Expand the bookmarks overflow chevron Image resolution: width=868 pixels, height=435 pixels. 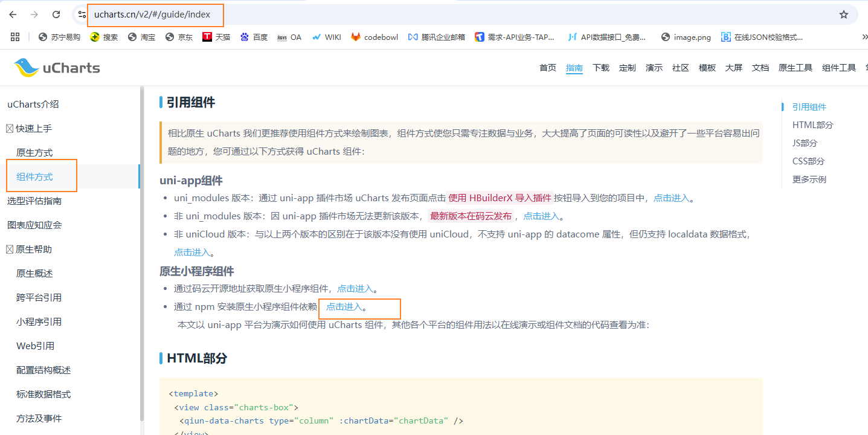coord(863,37)
